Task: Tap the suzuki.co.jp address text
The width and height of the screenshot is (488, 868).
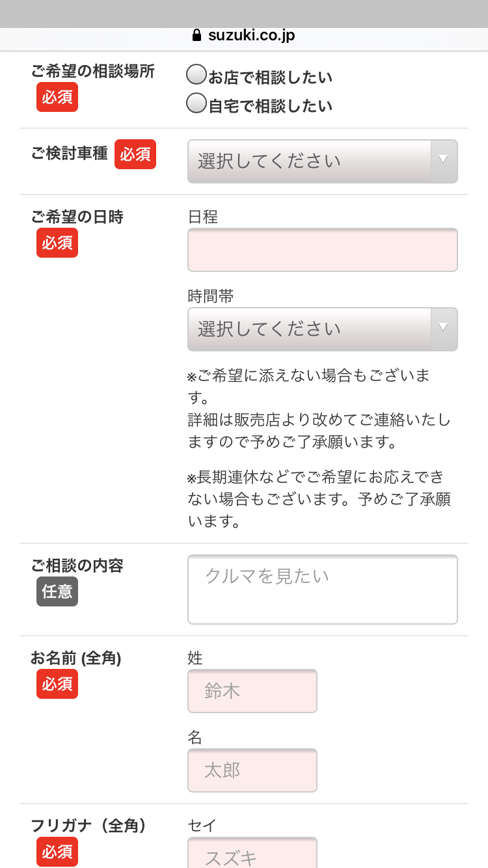Action: pyautogui.click(x=251, y=35)
